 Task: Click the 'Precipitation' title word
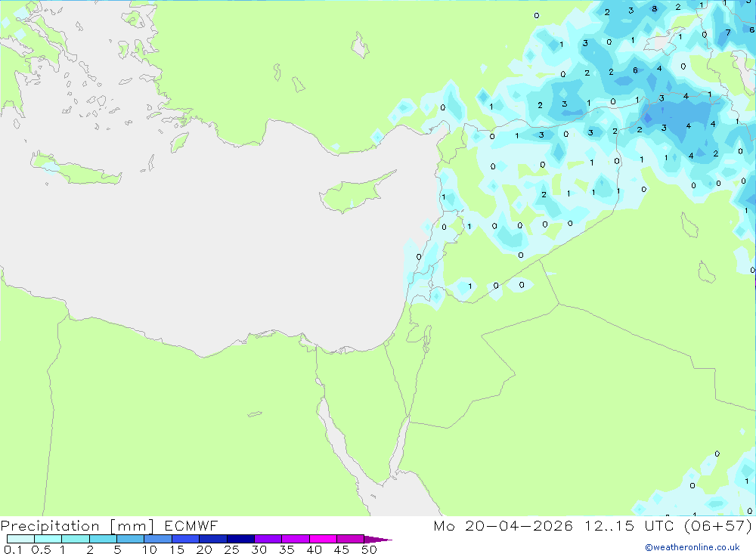[50, 525]
